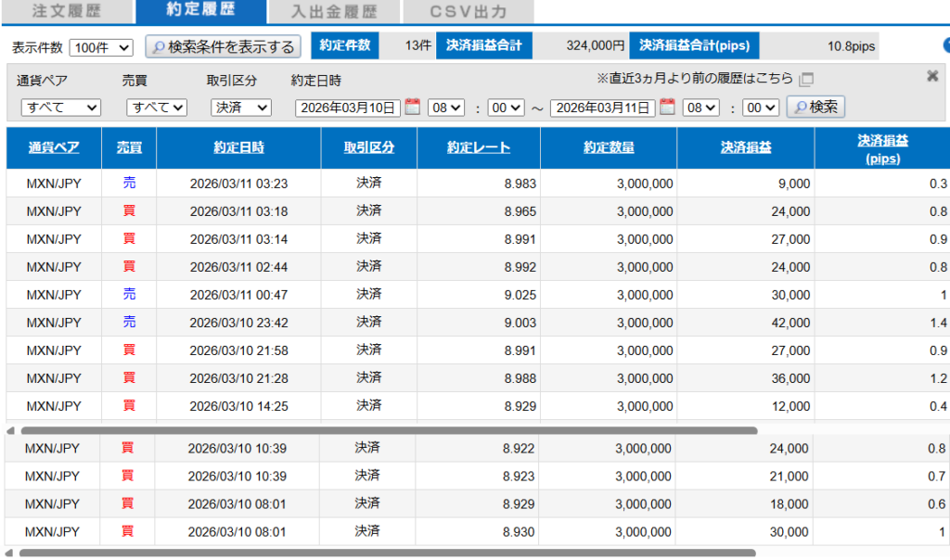Screen dimensions: 950x560
Task: Click the 検索条件を表示する button
Action: coord(223,46)
